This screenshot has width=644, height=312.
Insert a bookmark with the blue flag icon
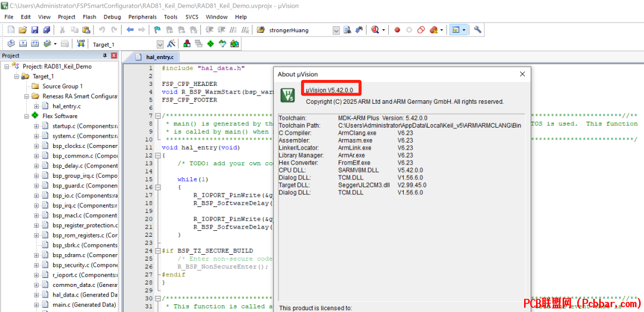(x=157, y=30)
